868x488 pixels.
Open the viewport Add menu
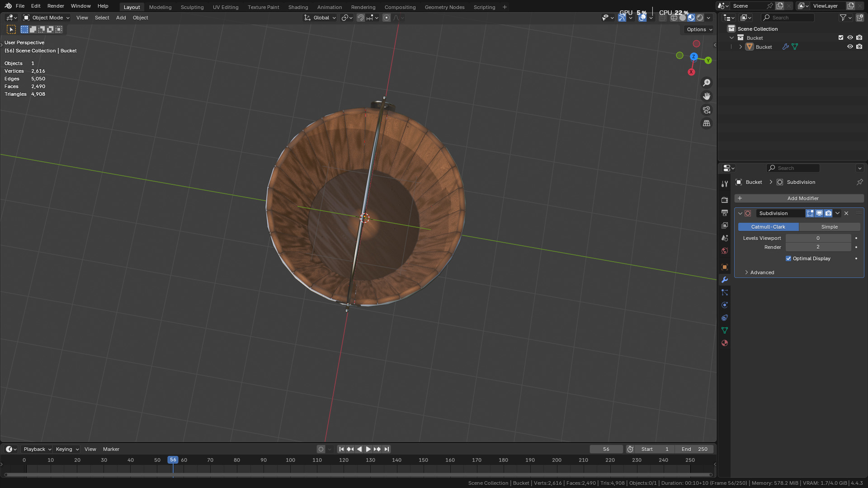coord(121,18)
